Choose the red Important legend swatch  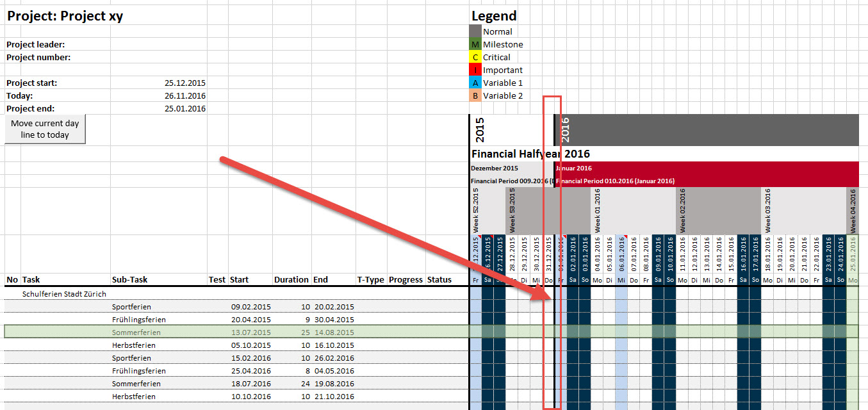point(475,70)
